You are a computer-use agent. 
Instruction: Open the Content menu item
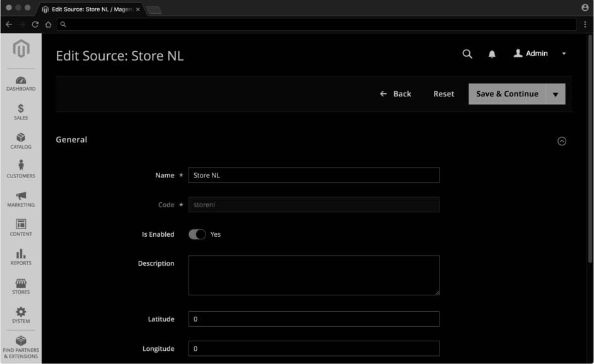[x=21, y=227]
